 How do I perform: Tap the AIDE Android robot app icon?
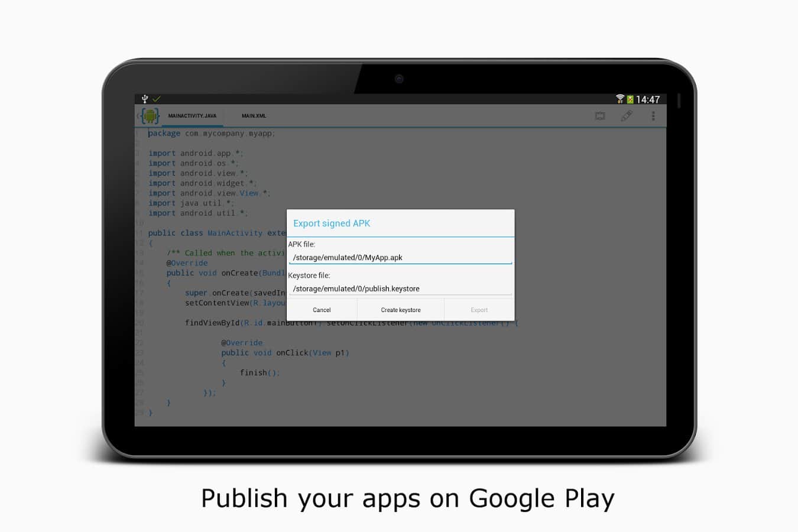click(x=150, y=116)
